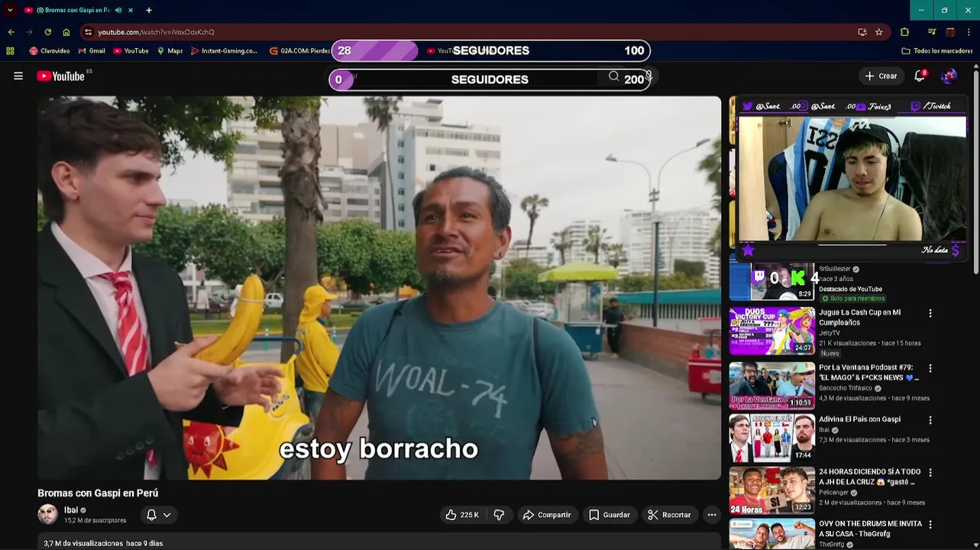The height and width of the screenshot is (550, 980).
Task: Share the video via Compartir
Action: click(547, 515)
